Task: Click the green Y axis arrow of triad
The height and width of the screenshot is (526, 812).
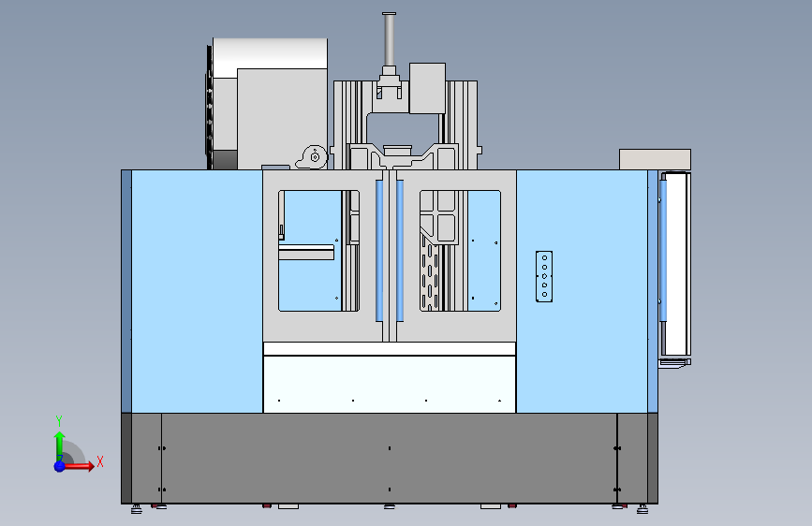Action: point(60,446)
